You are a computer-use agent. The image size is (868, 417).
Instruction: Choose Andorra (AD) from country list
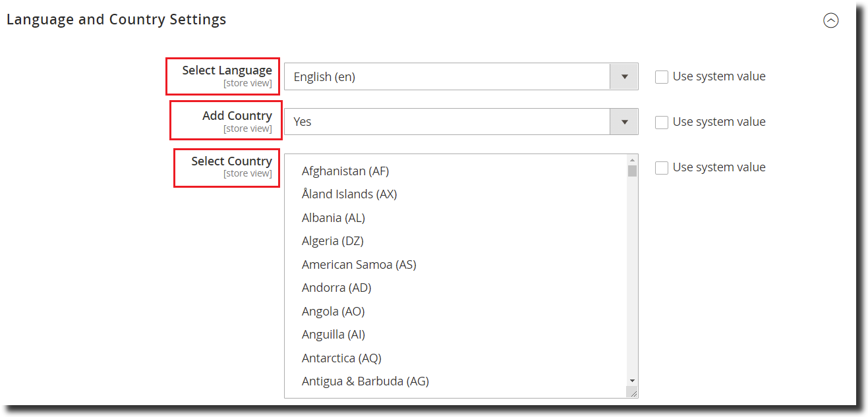[x=337, y=288]
